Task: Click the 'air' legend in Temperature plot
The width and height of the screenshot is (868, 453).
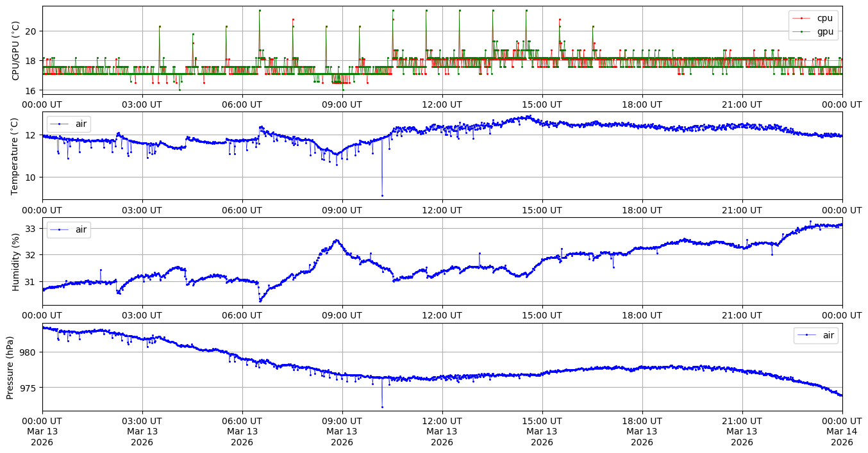Action: coord(69,124)
